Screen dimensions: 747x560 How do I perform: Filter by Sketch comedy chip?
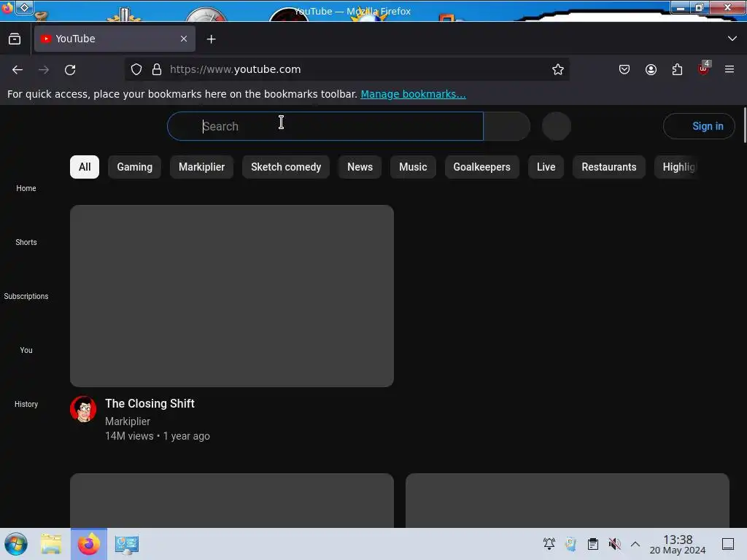[286, 167]
